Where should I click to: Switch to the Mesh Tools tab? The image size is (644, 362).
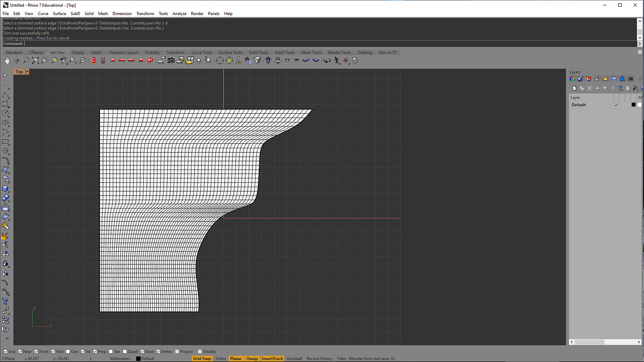311,52
